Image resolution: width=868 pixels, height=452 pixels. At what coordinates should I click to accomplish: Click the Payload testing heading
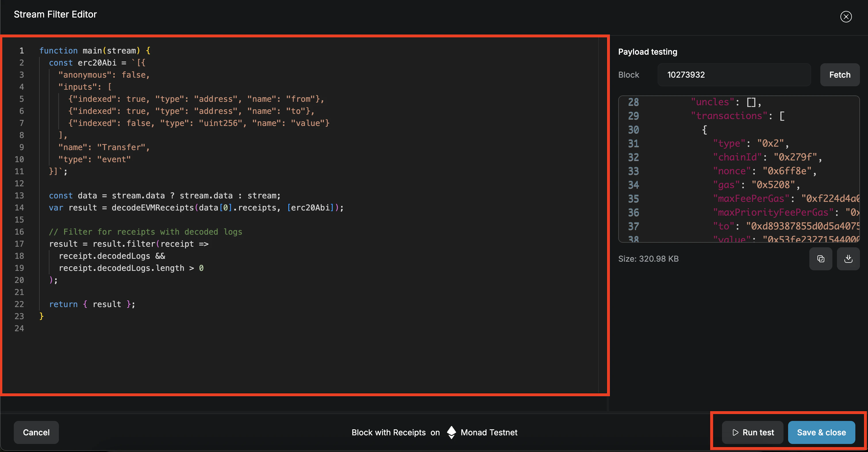click(x=647, y=51)
